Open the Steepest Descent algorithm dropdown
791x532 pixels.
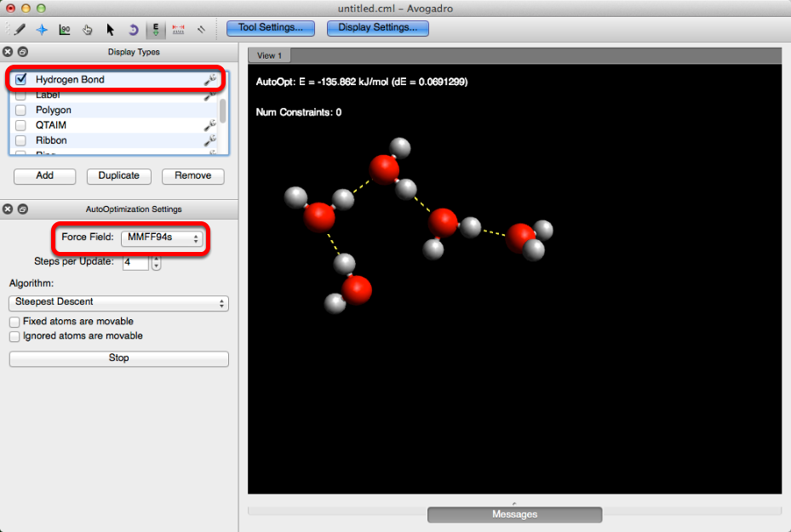point(118,302)
